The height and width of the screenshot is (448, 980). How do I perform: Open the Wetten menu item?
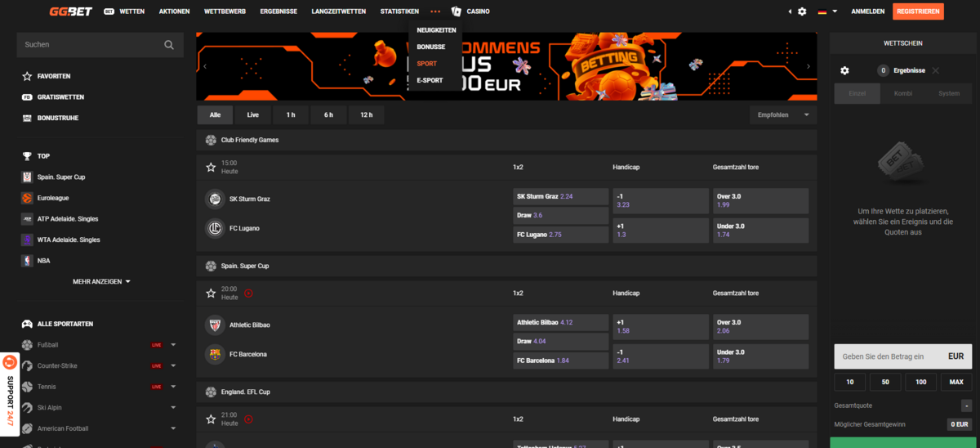124,11
